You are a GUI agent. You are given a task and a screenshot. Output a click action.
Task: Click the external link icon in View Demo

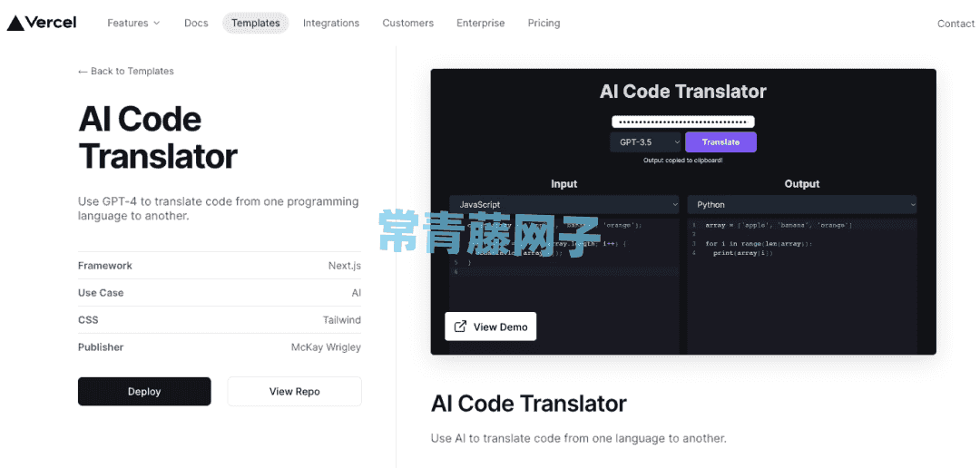click(x=461, y=327)
